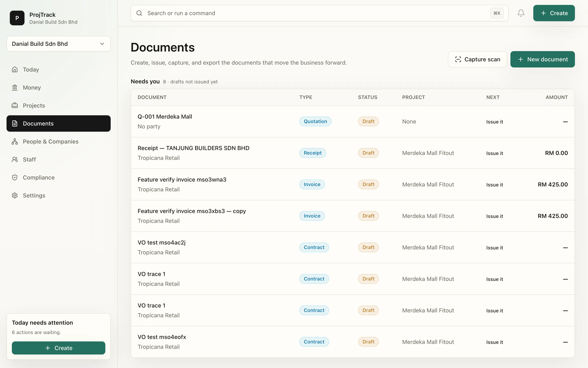
Task: Click the search magnifier icon
Action: pyautogui.click(x=139, y=13)
